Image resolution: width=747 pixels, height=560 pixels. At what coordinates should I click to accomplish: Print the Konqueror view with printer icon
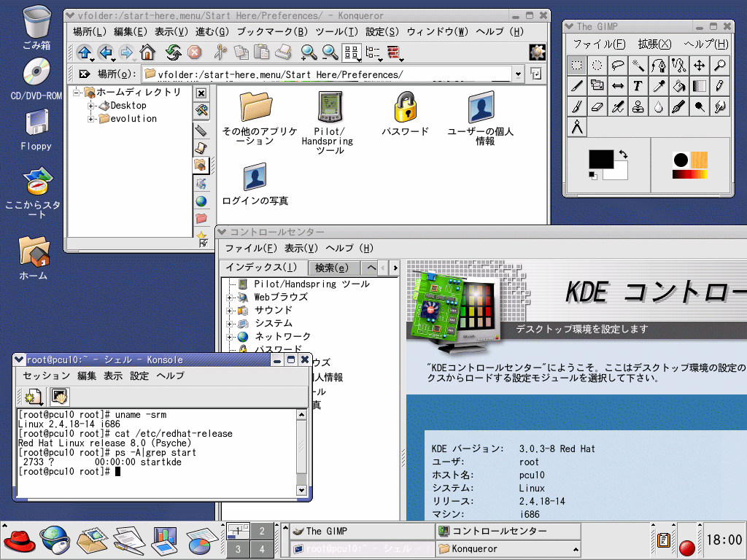click(x=284, y=52)
